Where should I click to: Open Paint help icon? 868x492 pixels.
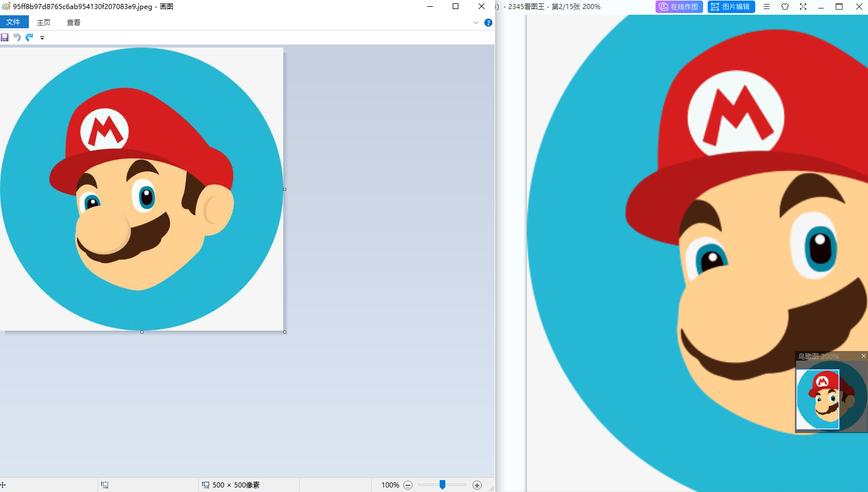[488, 23]
